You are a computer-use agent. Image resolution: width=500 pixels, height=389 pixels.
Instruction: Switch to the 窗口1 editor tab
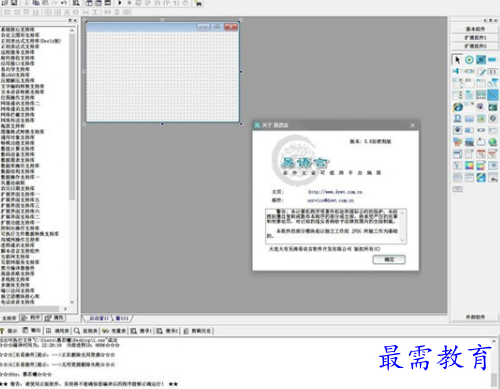122,318
